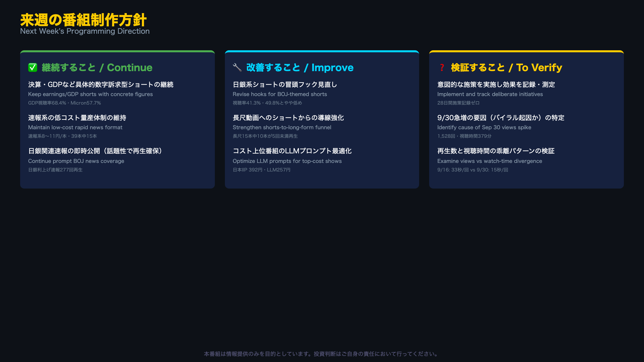Click the stat 日本IIP 392円・LLM257円

tap(261, 170)
